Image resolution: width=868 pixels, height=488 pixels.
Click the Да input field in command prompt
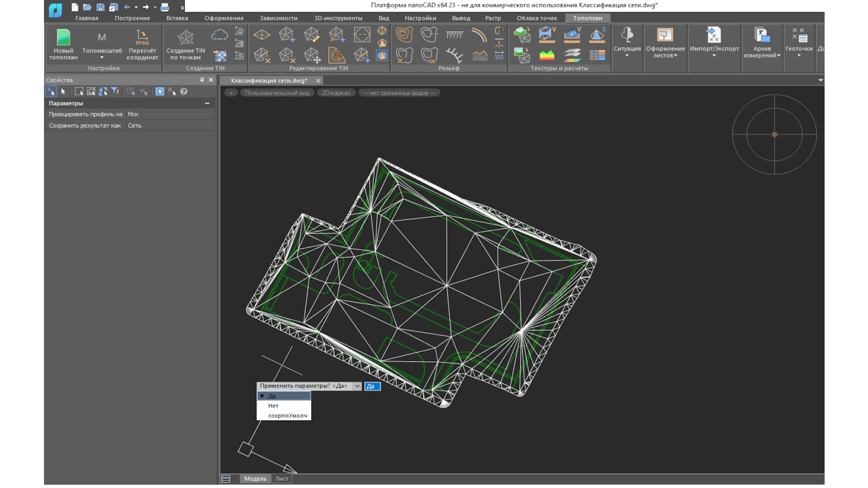point(372,386)
